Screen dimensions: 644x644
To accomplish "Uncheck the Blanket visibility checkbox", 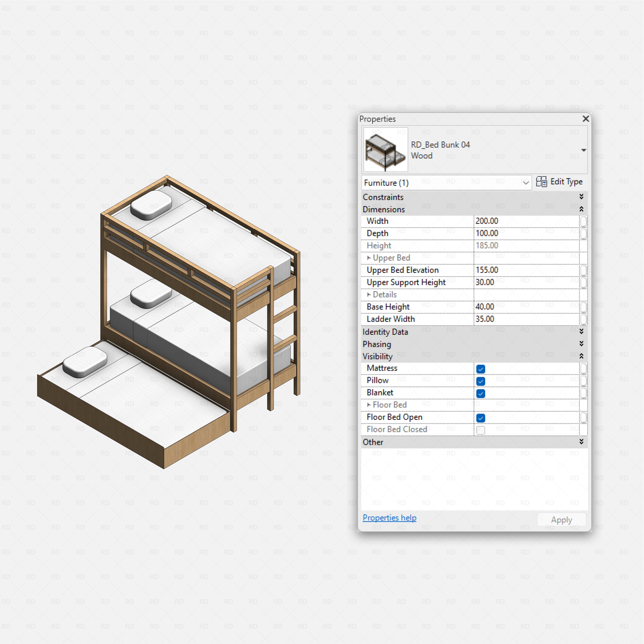I will tap(481, 393).
